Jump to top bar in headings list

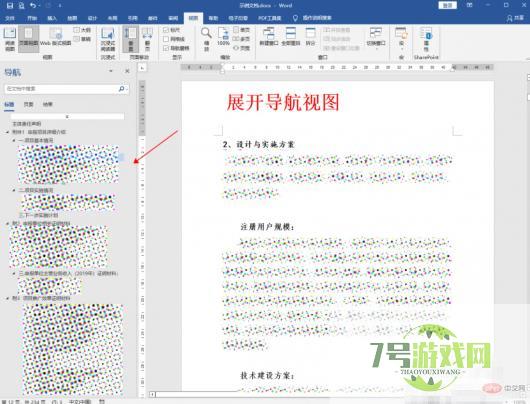point(67,116)
